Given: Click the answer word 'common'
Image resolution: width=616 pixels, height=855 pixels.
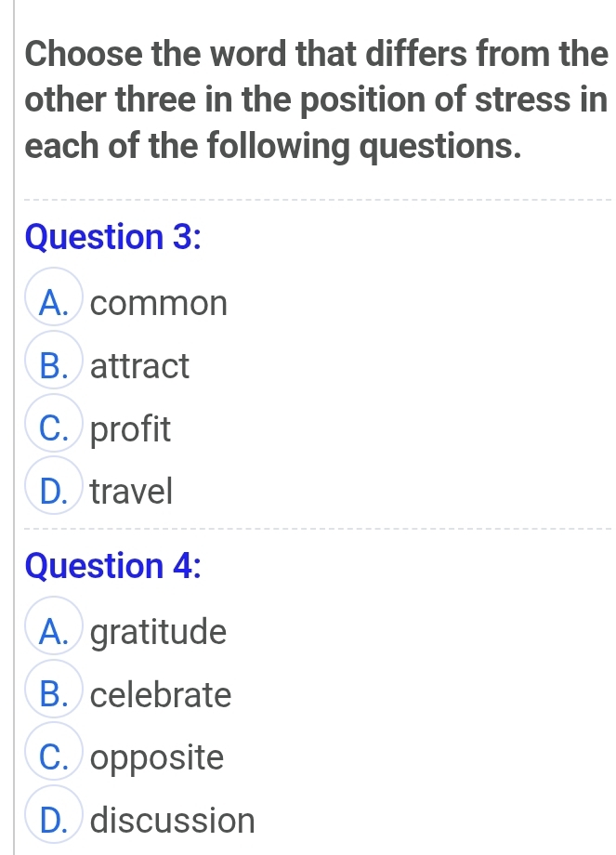Looking at the screenshot, I should [160, 303].
